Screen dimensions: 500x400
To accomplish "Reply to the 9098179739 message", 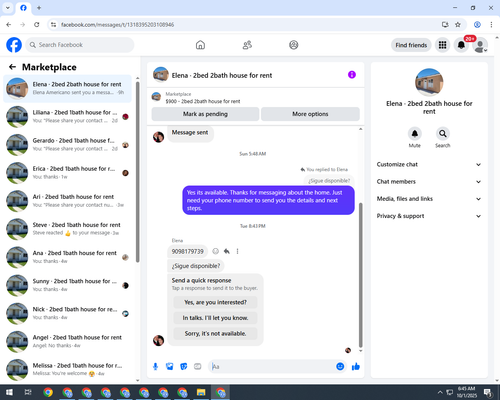I will click(x=227, y=251).
